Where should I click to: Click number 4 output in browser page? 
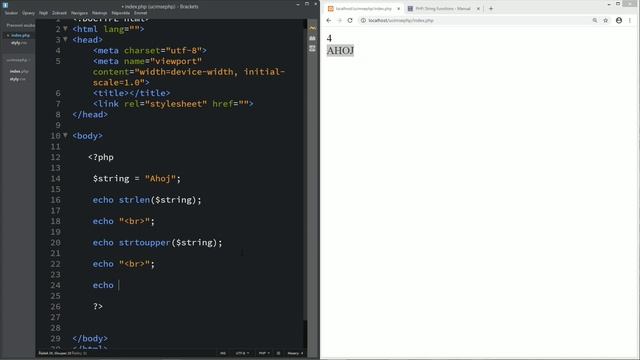click(329, 38)
